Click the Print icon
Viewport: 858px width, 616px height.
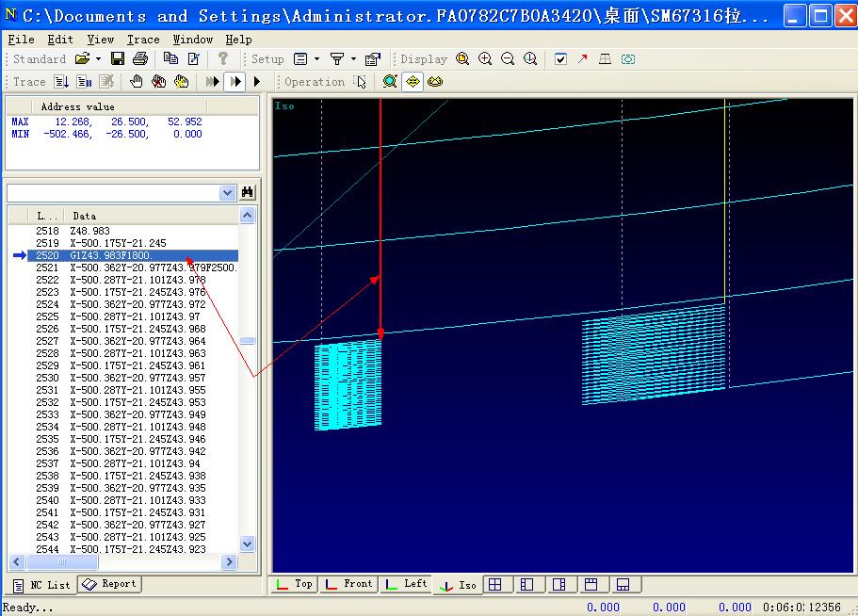coord(139,58)
